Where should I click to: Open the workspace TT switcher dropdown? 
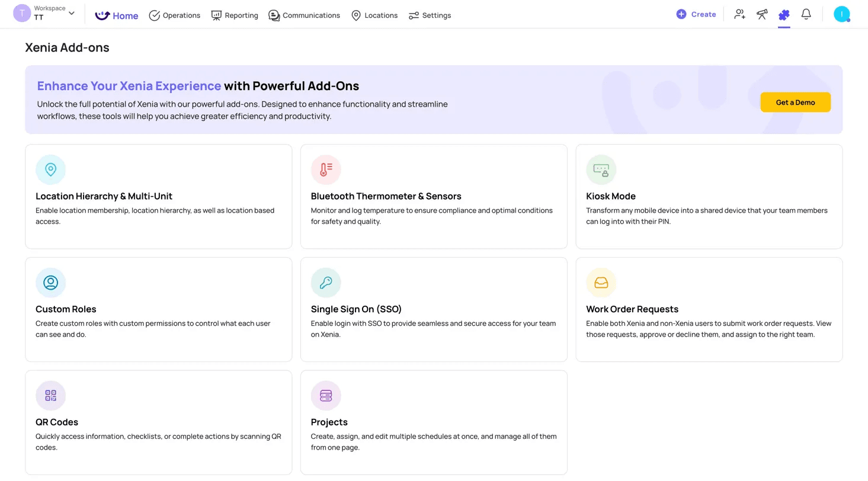click(x=45, y=13)
